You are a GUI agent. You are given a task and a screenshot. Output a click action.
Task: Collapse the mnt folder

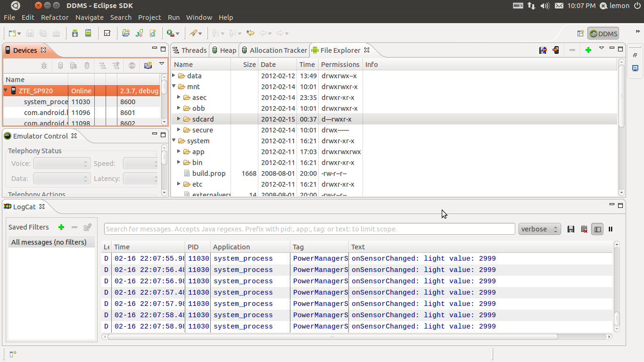coord(173,86)
